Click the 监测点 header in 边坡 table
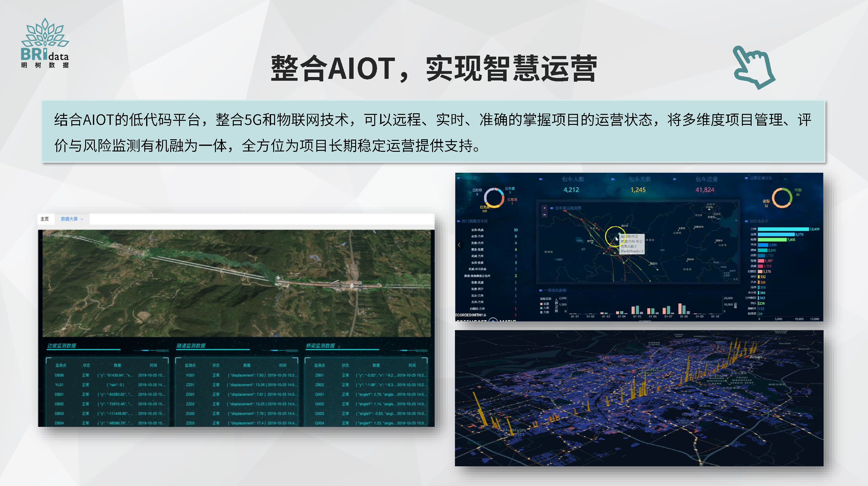The image size is (868, 486). point(61,365)
